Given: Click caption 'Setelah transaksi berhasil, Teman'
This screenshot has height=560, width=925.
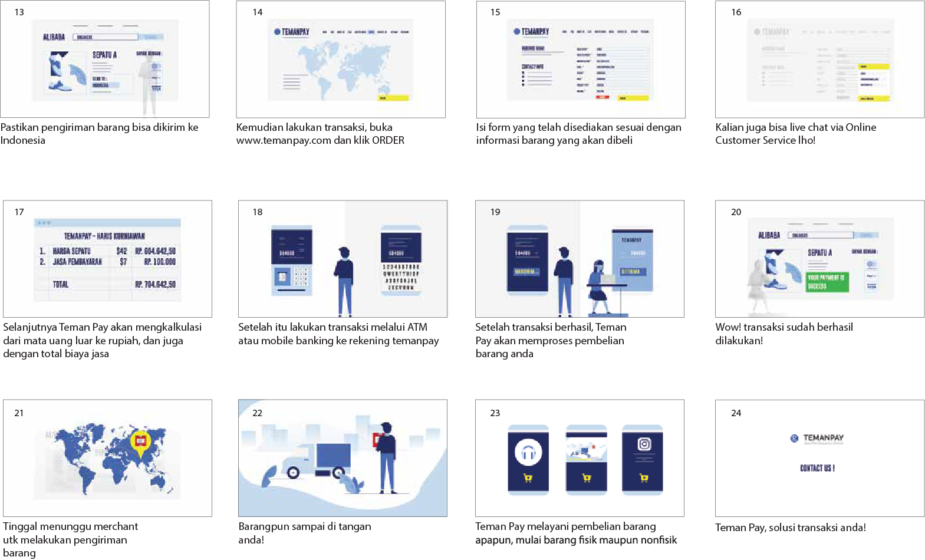Looking at the screenshot, I should click(551, 327).
